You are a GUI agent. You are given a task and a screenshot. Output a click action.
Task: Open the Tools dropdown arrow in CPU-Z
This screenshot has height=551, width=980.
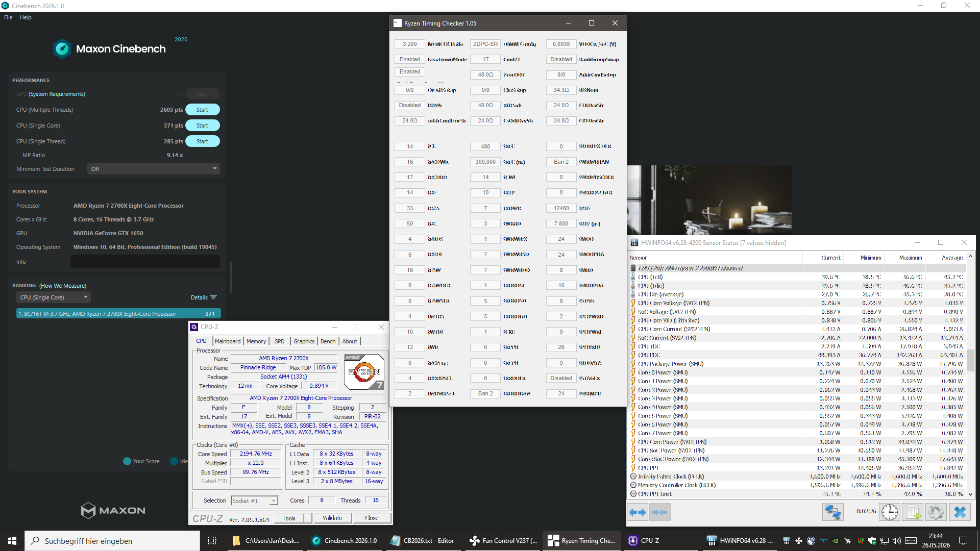coord(308,518)
